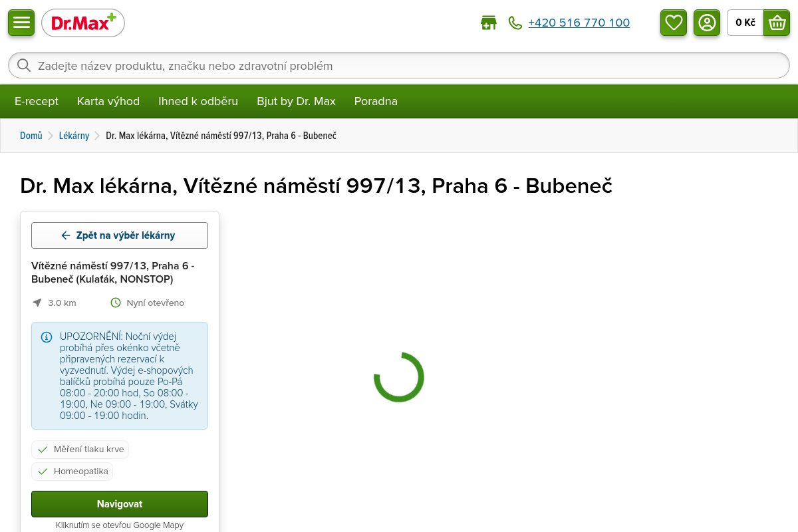This screenshot has width=798, height=532.
Task: Open the shopping basket icon
Action: pyautogui.click(x=777, y=23)
